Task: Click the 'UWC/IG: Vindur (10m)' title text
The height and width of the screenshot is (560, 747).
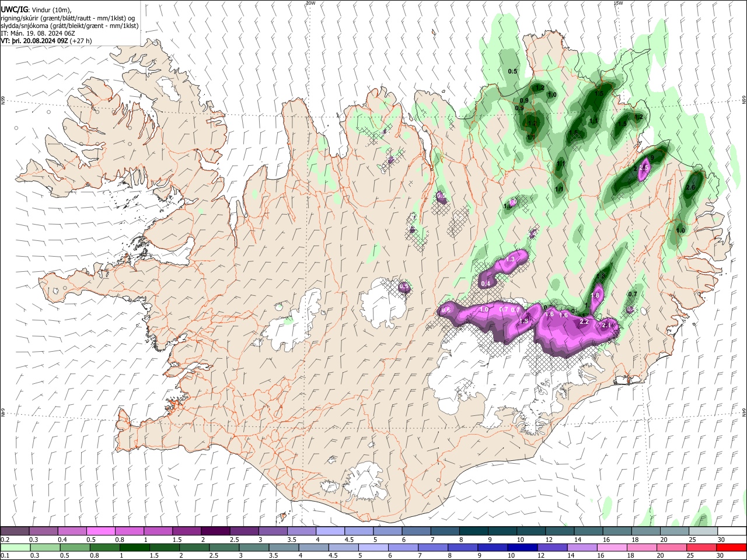Action: [x=37, y=10]
